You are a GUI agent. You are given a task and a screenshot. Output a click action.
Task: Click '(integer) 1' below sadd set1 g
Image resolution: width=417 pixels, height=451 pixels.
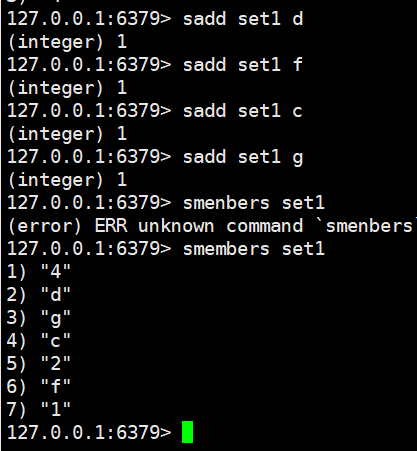67,180
